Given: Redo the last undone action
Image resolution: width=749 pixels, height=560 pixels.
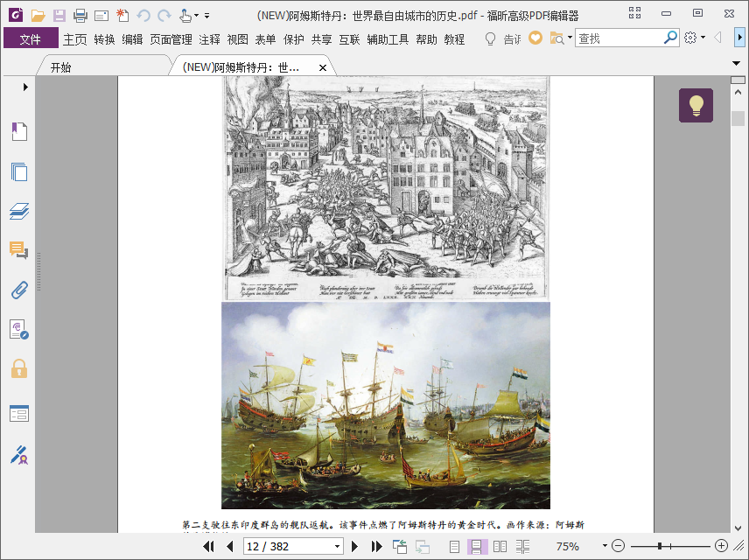Looking at the screenshot, I should pyautogui.click(x=164, y=16).
